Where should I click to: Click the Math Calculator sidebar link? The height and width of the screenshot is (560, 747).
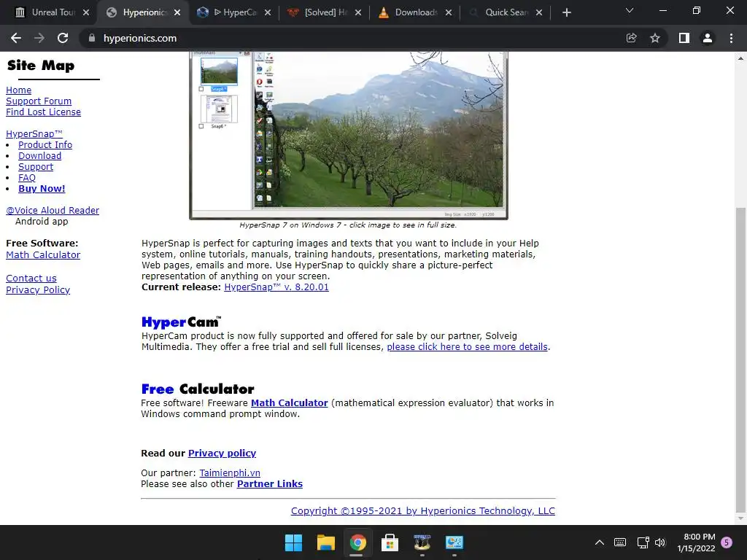point(43,254)
